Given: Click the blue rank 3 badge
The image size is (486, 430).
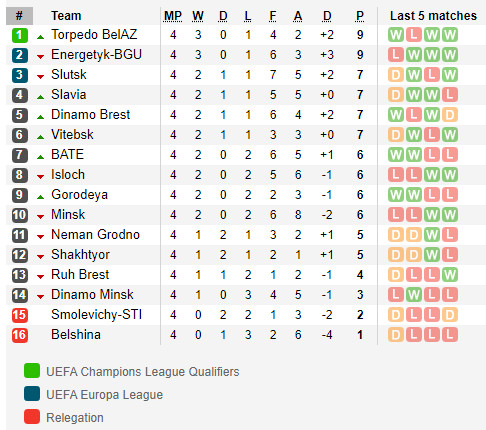Looking at the screenshot, I should 20,75.
